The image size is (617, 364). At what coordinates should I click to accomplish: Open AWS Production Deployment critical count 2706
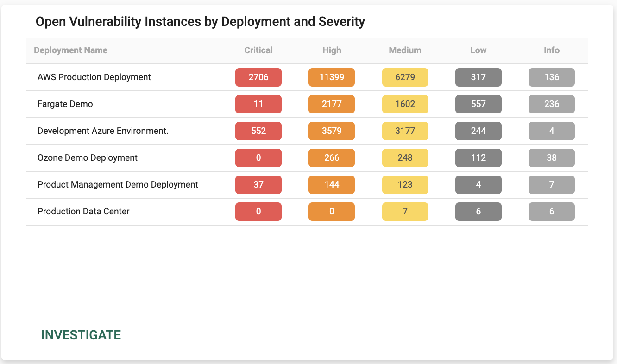pos(258,77)
